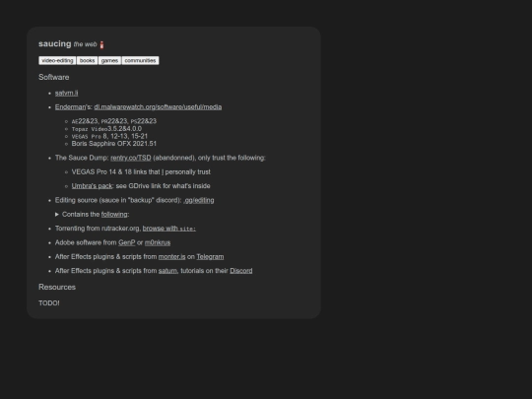The image size is (532, 399).
Task: Click the 'TODO!' text
Action: point(49,303)
